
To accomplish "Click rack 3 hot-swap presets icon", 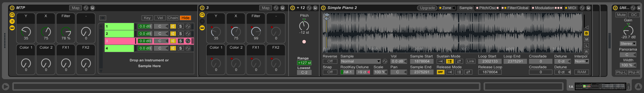I will (x=276, y=8).
